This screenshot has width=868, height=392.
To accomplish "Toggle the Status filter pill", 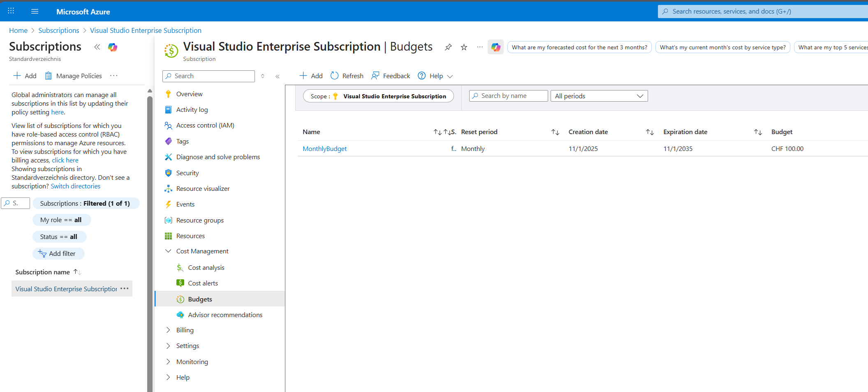I will 59,237.
